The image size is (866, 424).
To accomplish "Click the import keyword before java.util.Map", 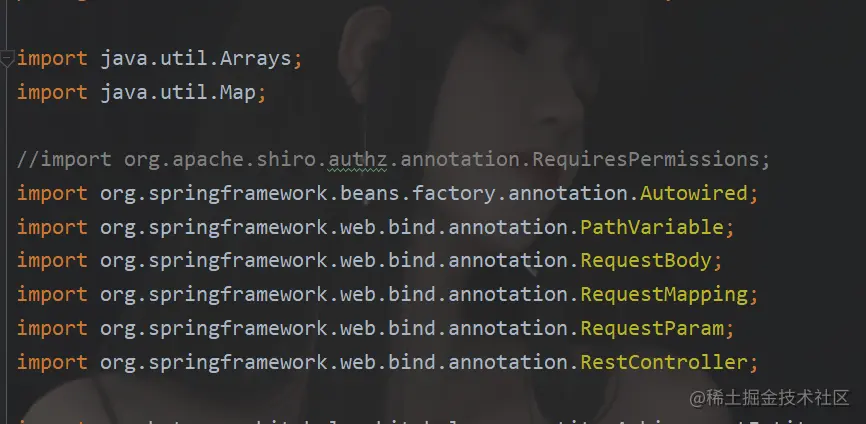I will (52, 92).
